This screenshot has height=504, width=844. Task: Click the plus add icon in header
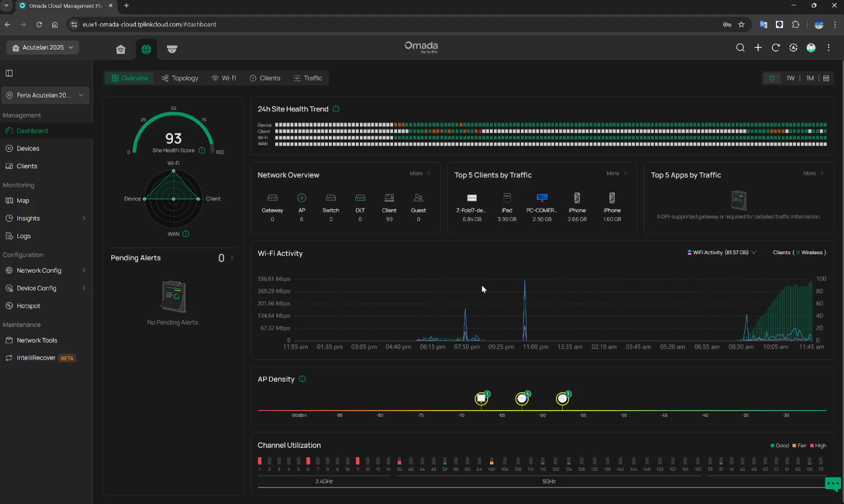pos(758,48)
